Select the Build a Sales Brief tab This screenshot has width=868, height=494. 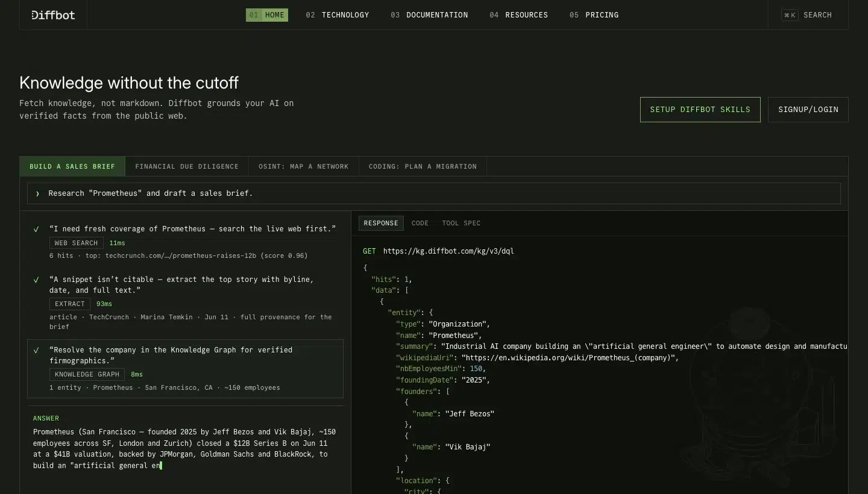[72, 166]
